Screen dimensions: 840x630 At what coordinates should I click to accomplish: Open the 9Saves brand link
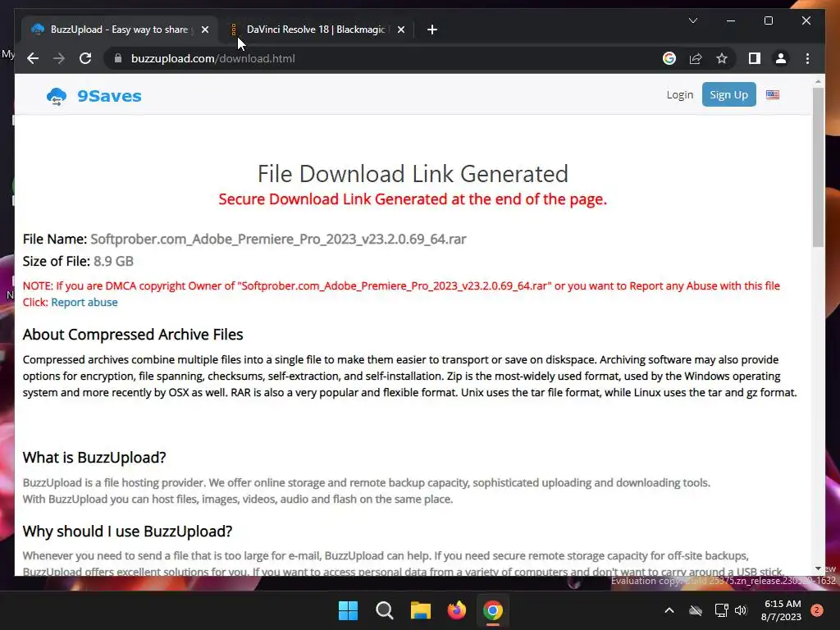pyautogui.click(x=109, y=96)
